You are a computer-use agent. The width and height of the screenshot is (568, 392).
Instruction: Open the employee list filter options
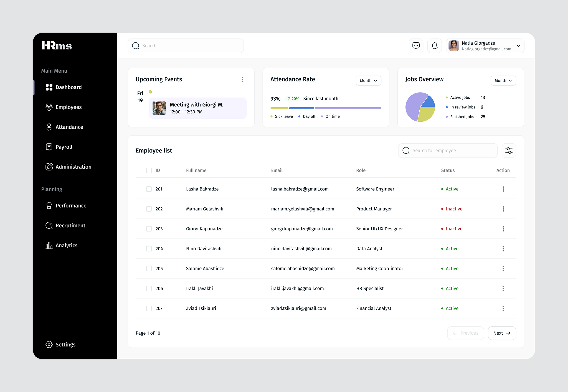[x=509, y=150]
